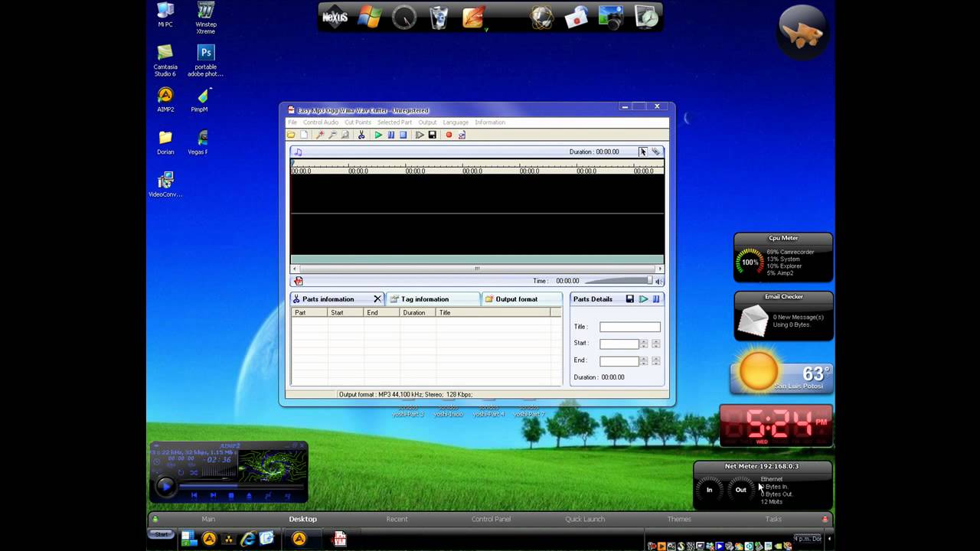Screen dimensions: 980x551
Task: Click the green play icon in Parts Details
Action: [x=643, y=299]
